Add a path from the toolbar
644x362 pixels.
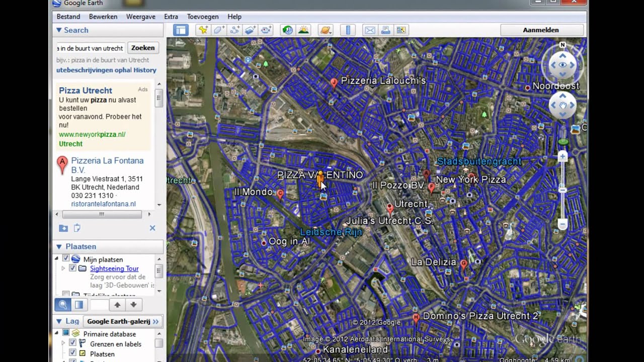point(234,30)
